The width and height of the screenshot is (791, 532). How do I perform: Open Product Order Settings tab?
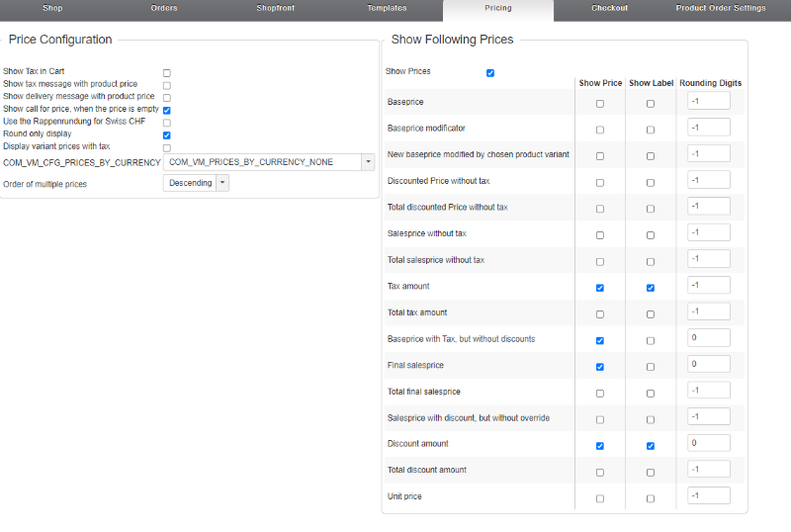click(721, 8)
